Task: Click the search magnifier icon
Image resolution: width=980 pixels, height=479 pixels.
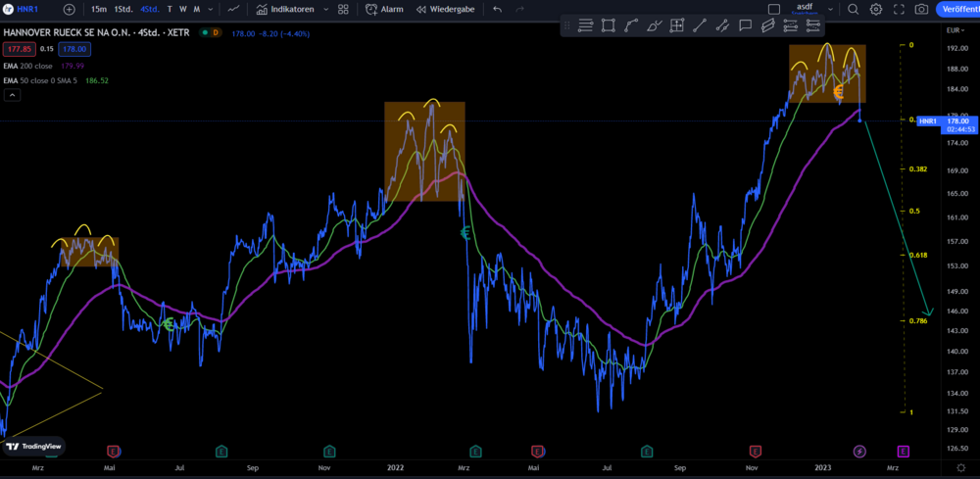Action: tap(853, 9)
